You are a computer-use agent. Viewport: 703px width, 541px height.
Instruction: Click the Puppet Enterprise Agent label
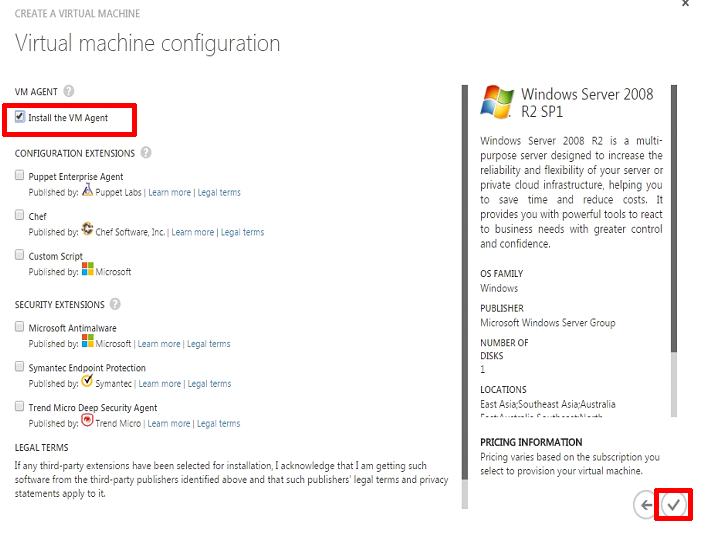click(x=76, y=177)
